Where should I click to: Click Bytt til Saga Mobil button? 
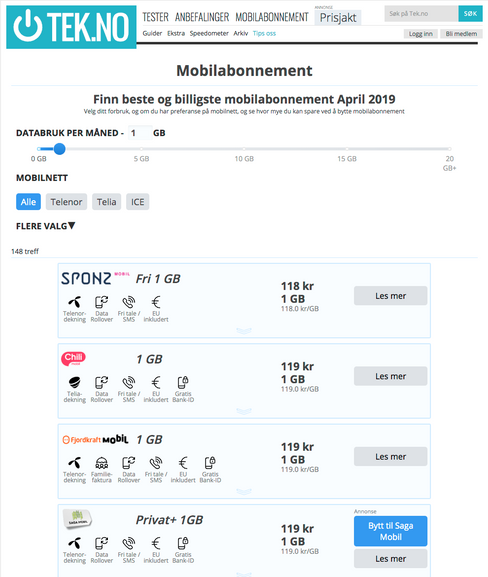coord(390,531)
